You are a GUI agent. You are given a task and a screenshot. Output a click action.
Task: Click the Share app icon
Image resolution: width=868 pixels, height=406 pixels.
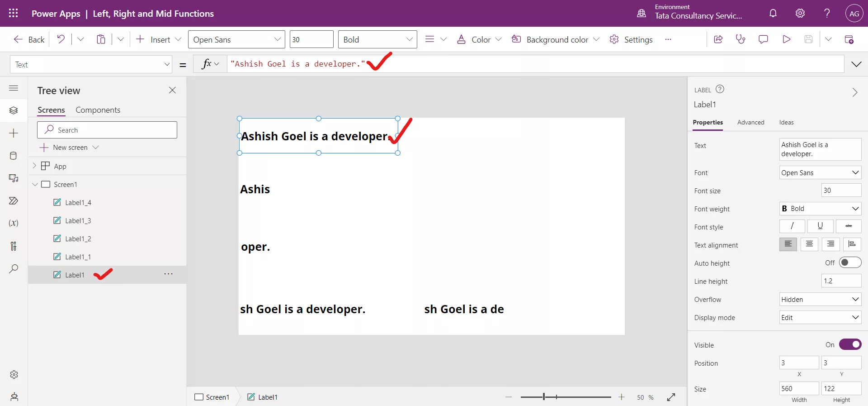(718, 39)
